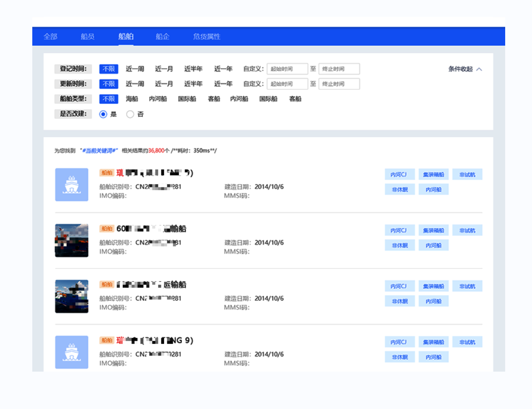Image resolution: width=532 pixels, height=409 pixels.
Task: Click 内河CJ tag on the second result
Action: (400, 231)
